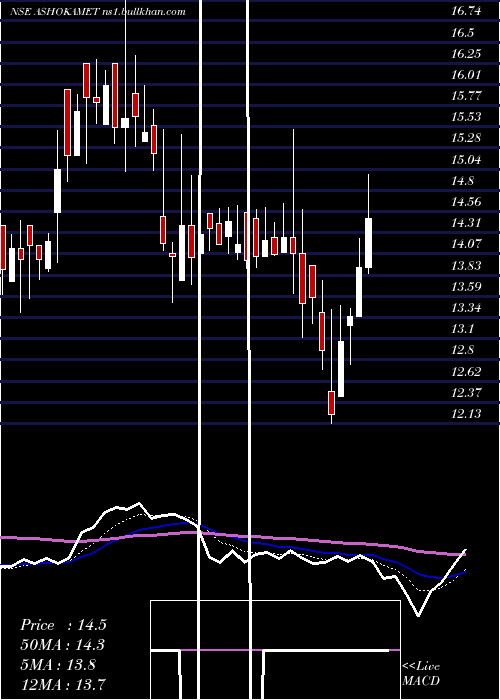500x700 pixels.
Task: Click the 16.01 price axis label
Action: pos(466,75)
